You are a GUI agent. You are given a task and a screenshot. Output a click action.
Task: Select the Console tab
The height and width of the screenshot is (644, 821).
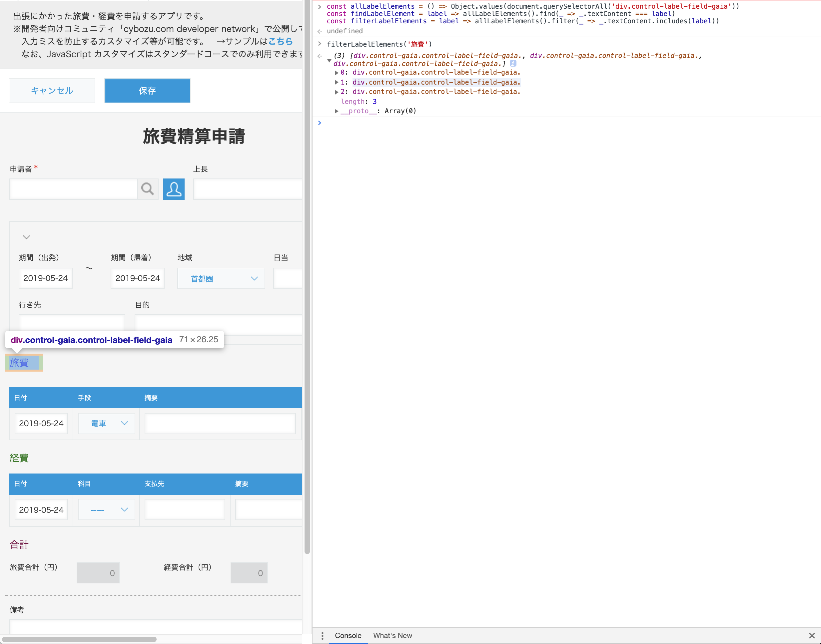pyautogui.click(x=348, y=636)
